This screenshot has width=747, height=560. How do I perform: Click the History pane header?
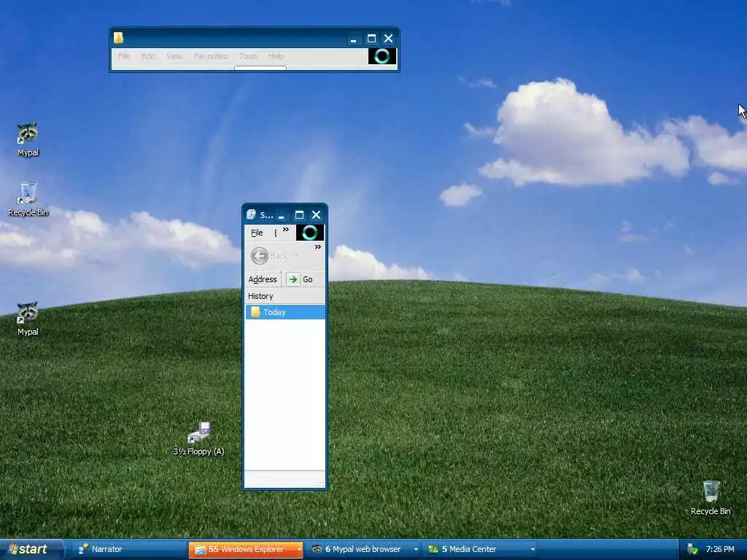click(285, 296)
